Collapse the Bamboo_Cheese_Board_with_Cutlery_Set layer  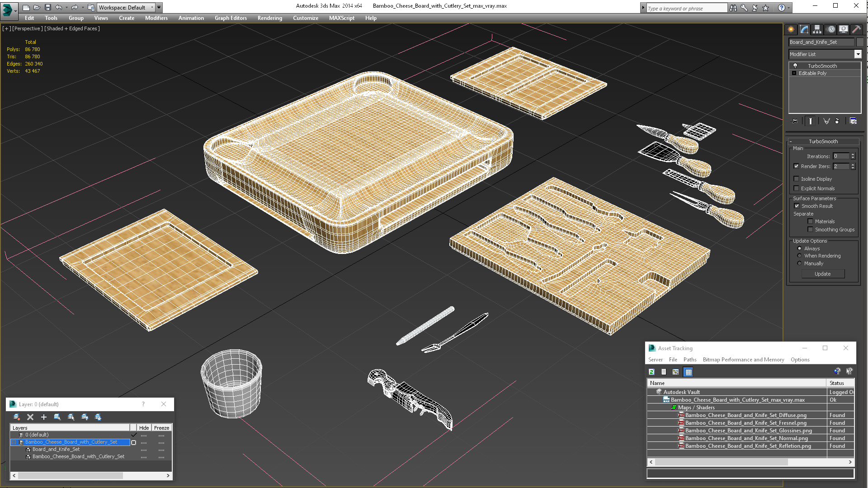[14, 442]
